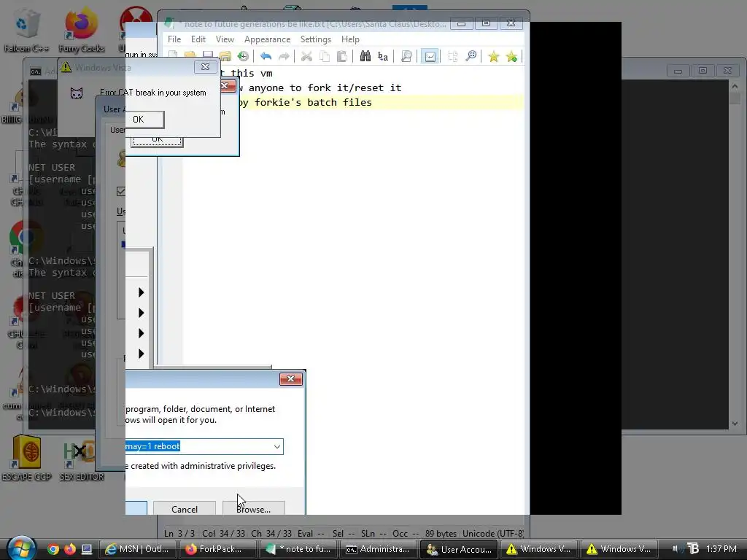Click the TB tray icon
Screen dimensions: 747x560
[x=693, y=548]
